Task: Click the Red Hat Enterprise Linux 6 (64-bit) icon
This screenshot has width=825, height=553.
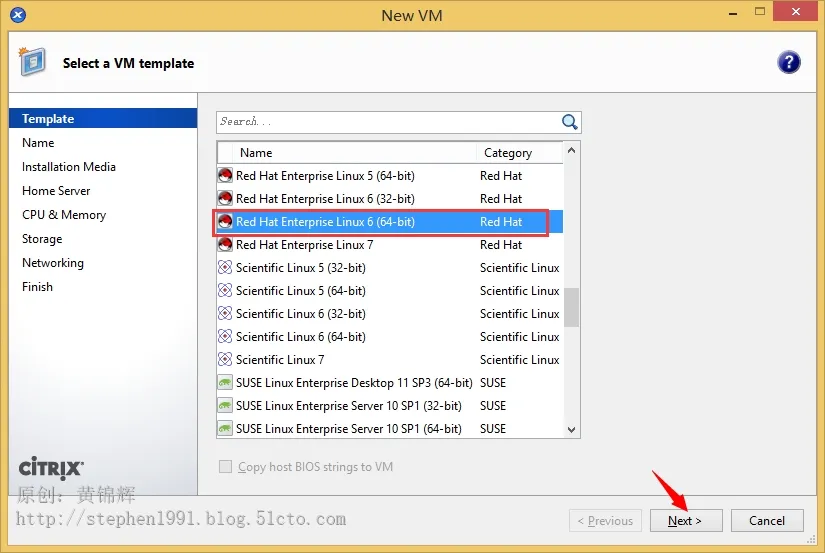Action: coord(225,222)
